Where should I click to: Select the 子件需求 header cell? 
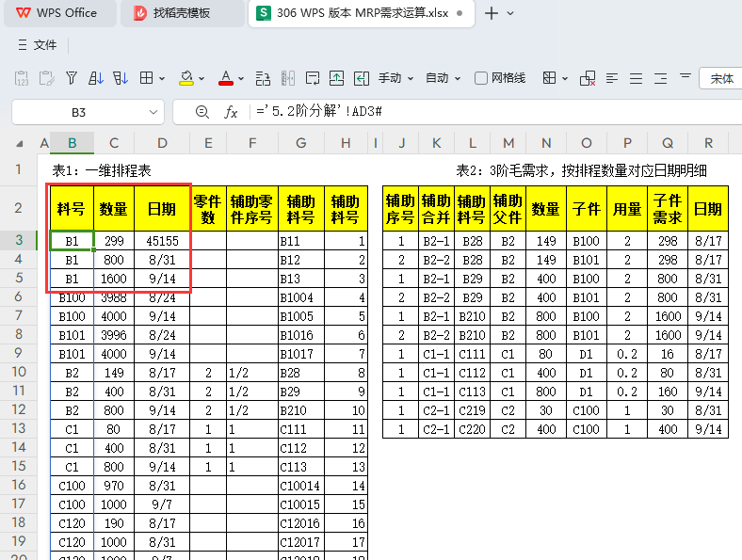pyautogui.click(x=668, y=209)
